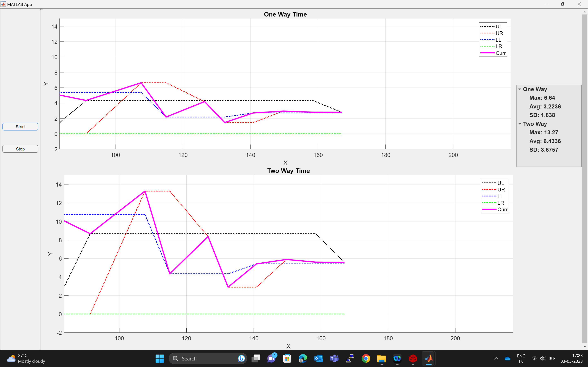Click the taskbar Search box

(207, 358)
